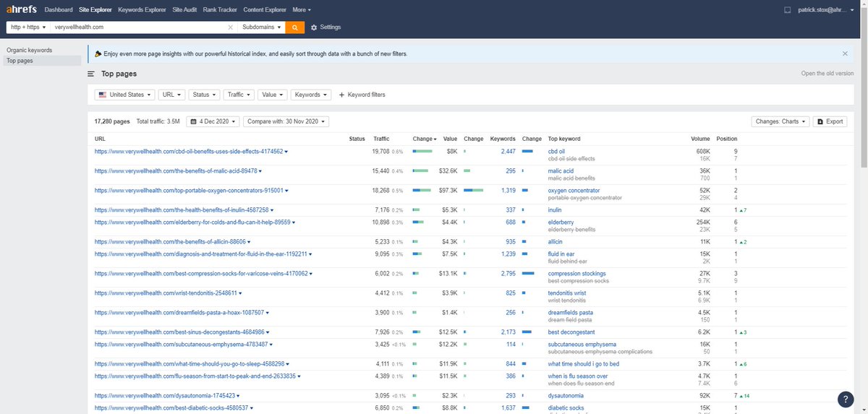Open the United States country filter
The width and height of the screenshot is (868, 414).
tap(126, 95)
